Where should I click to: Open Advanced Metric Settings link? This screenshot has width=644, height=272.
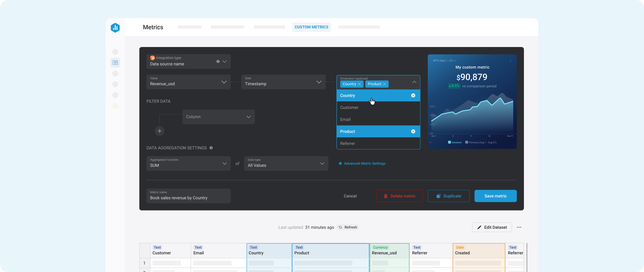pos(364,164)
